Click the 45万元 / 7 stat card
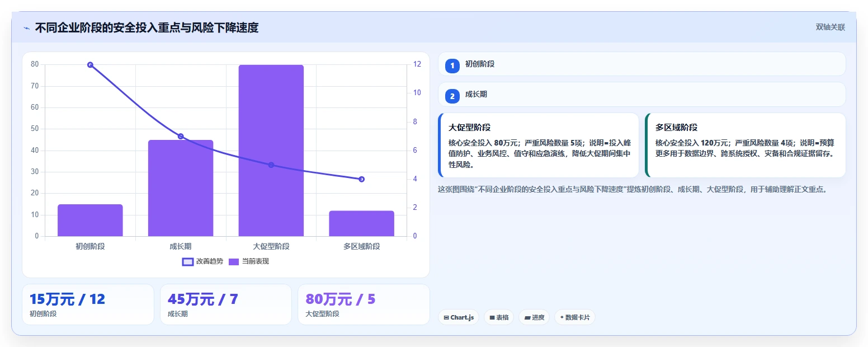The width and height of the screenshot is (868, 347). [x=226, y=304]
